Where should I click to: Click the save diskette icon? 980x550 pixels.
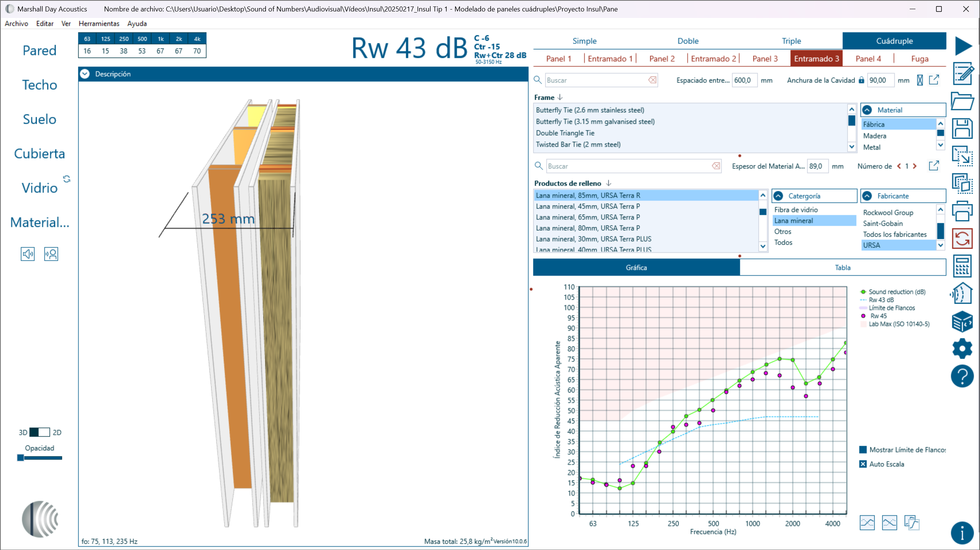[962, 129]
